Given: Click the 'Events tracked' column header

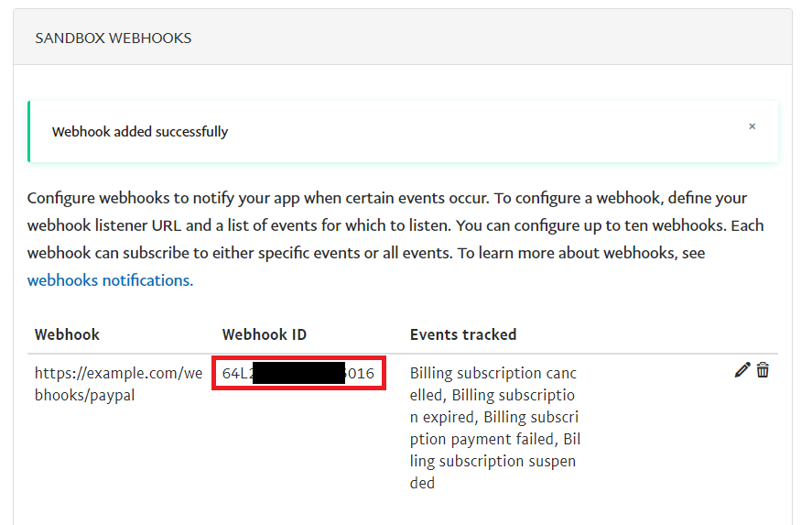Looking at the screenshot, I should pyautogui.click(x=463, y=334).
